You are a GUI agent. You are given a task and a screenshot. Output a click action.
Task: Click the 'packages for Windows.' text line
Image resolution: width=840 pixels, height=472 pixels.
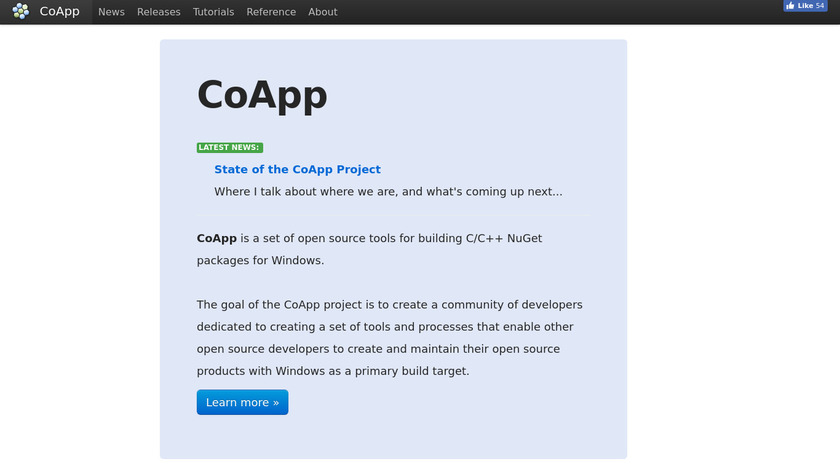tap(260, 260)
